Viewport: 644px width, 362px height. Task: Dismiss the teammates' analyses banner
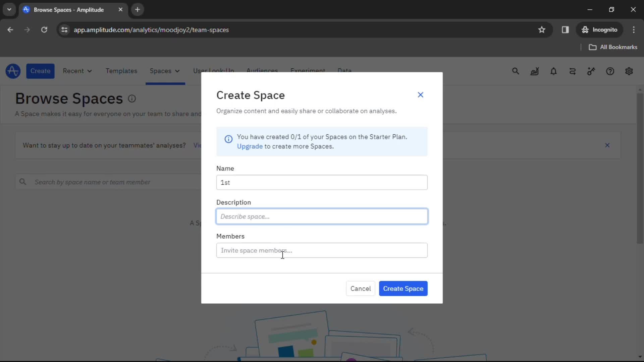(607, 145)
